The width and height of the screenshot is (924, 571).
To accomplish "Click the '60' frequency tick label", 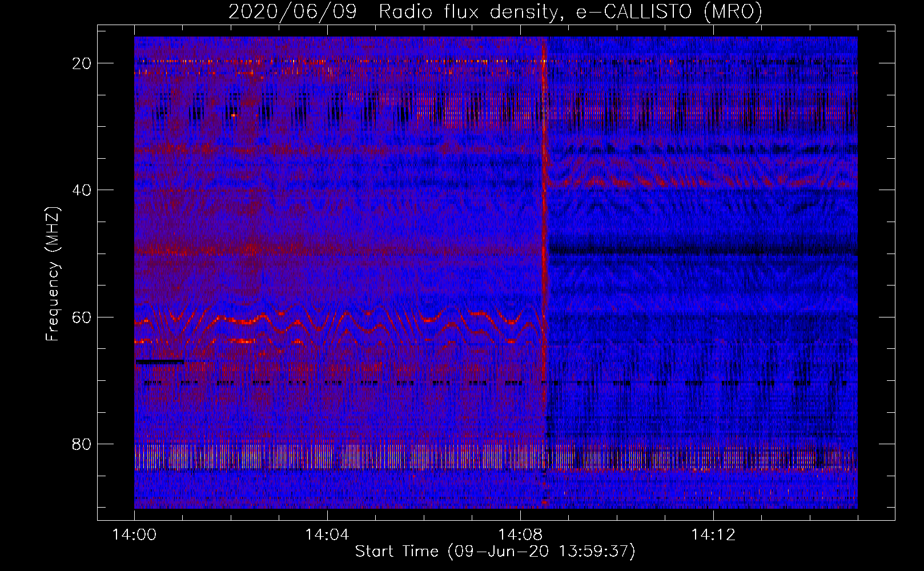I will (x=82, y=317).
